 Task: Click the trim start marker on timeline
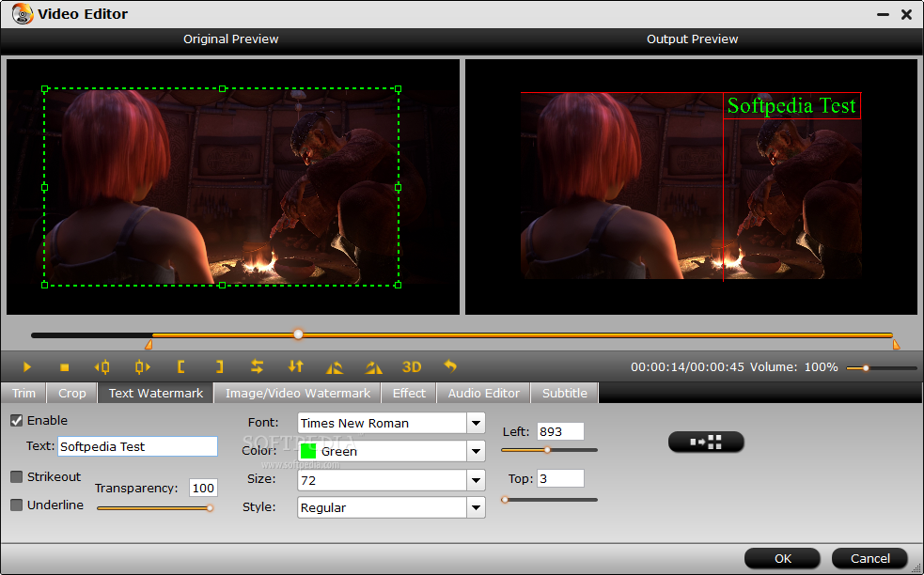[x=149, y=344]
